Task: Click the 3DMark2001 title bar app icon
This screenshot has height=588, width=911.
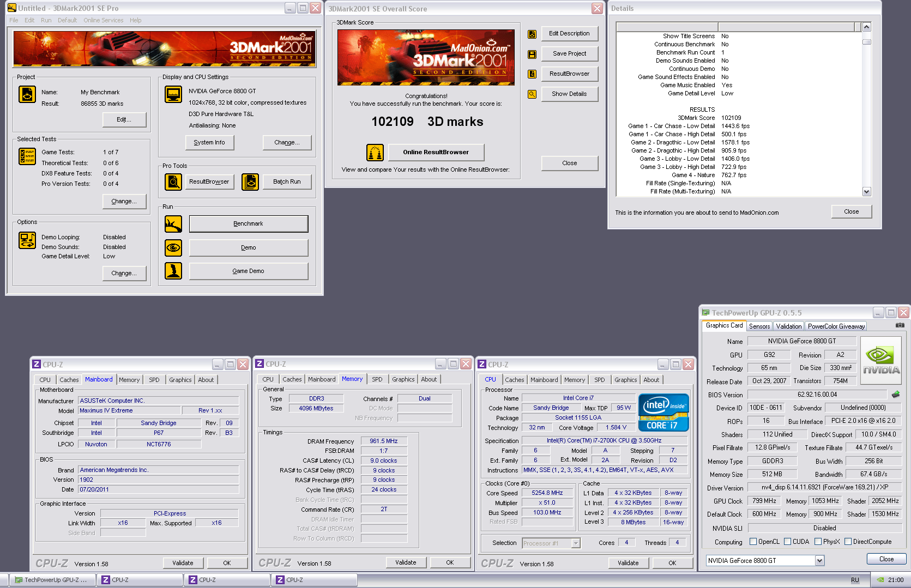Action: [12, 8]
